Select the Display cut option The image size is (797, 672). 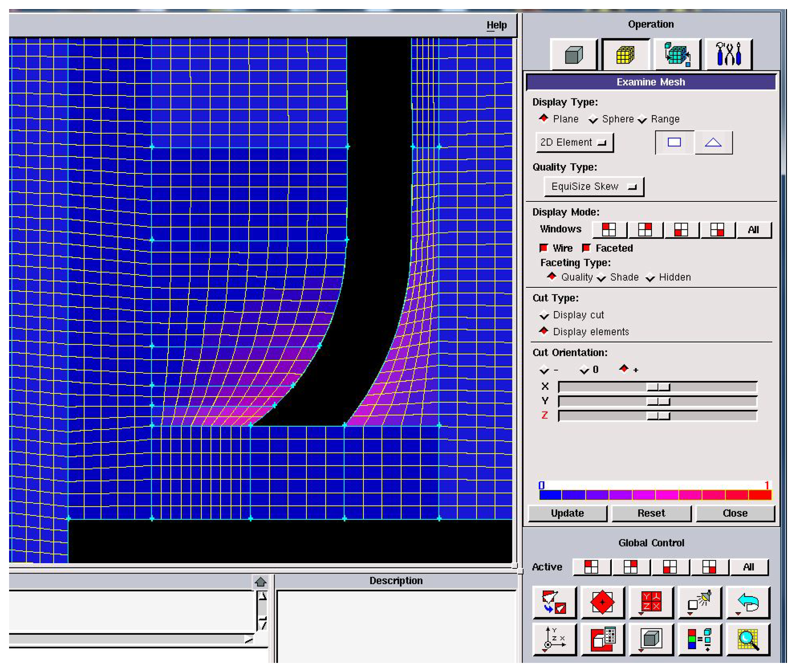pos(544,315)
